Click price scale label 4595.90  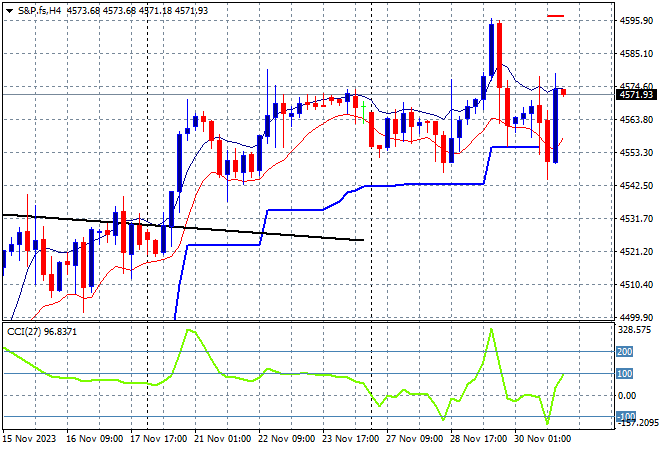(x=636, y=20)
